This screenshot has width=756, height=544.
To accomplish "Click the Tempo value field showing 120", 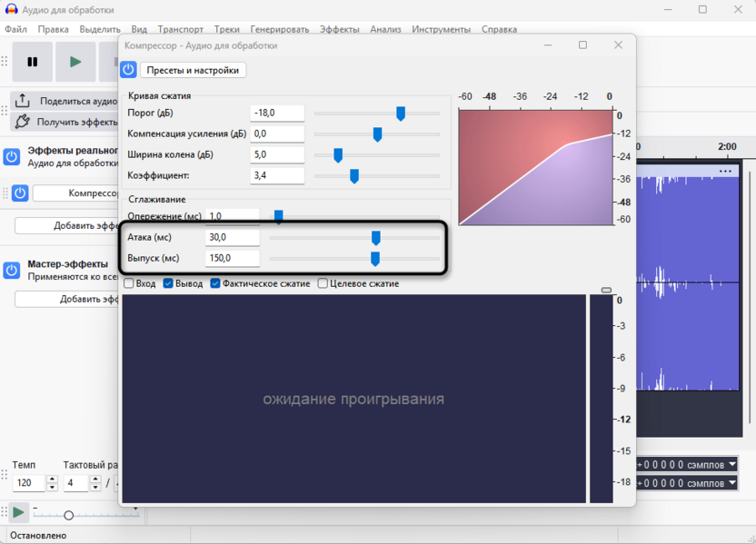I will [29, 483].
